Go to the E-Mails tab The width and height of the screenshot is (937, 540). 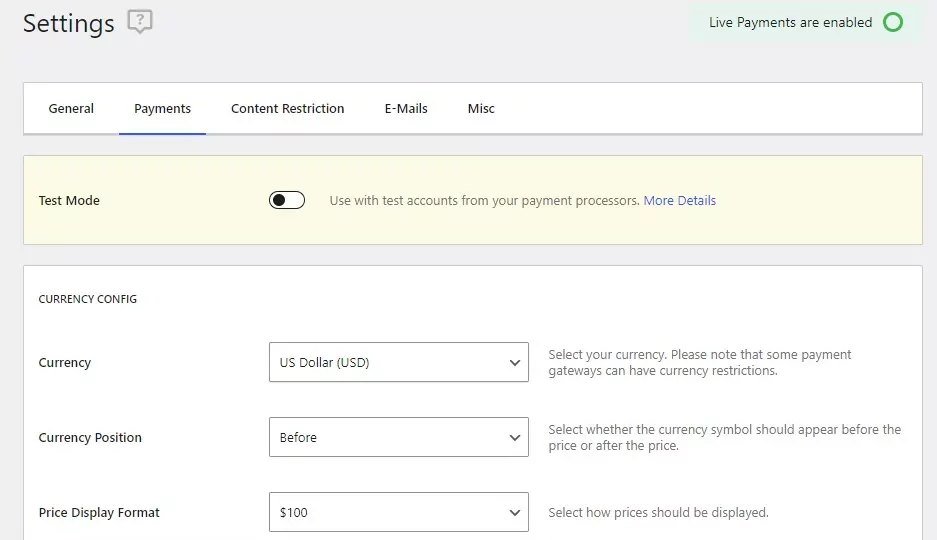[406, 109]
